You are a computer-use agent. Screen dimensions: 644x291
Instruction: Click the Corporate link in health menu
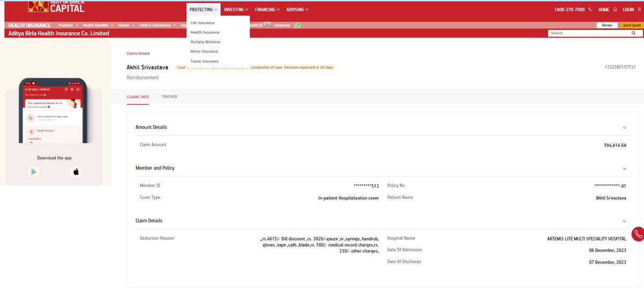(282, 25)
